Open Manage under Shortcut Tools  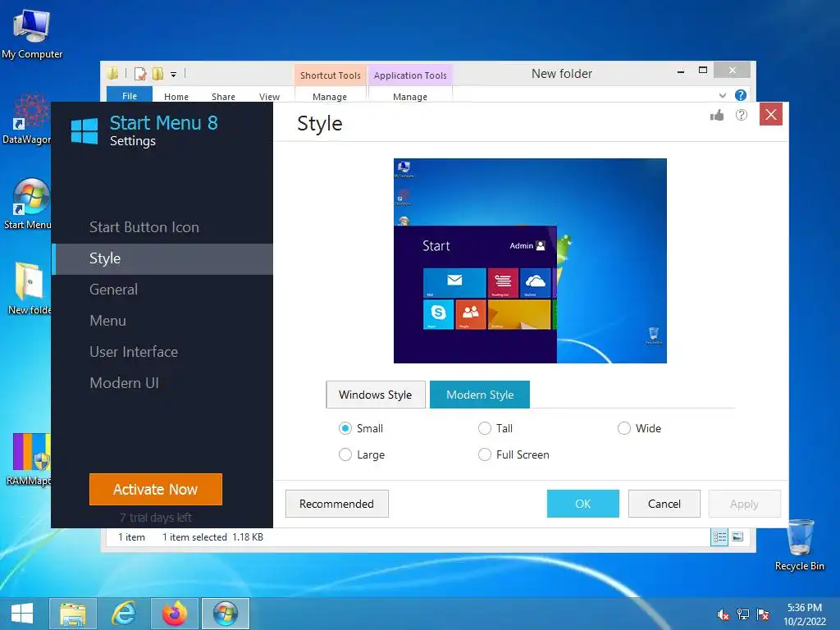(330, 97)
